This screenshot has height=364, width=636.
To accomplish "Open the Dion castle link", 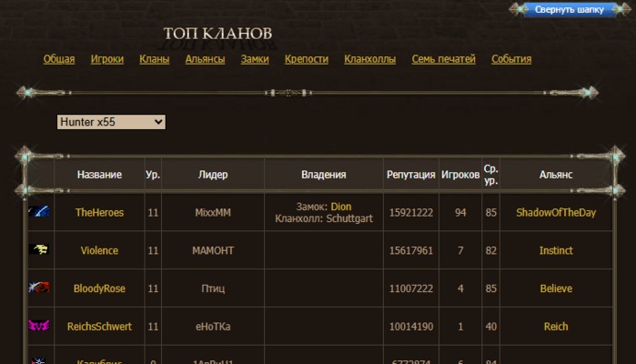I will (340, 207).
